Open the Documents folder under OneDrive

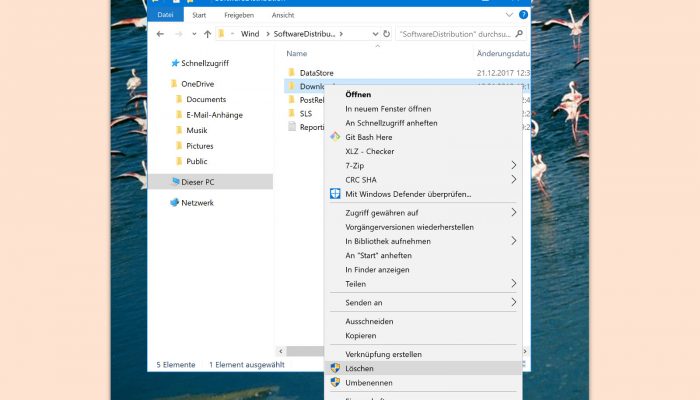pyautogui.click(x=206, y=99)
